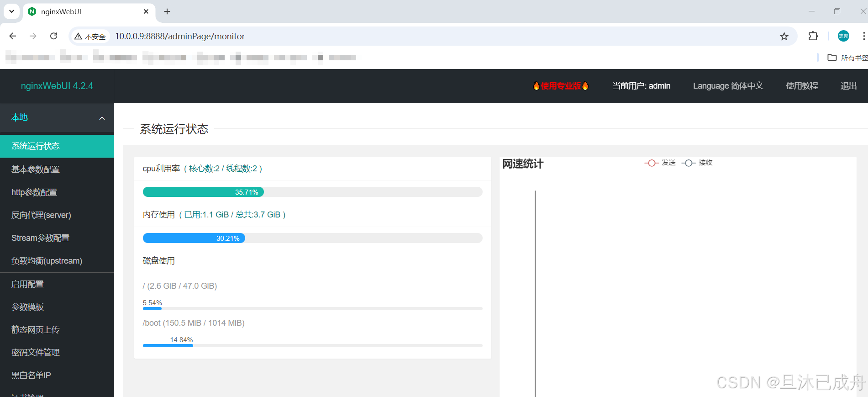868x397 pixels.
Task: Click the /boot (150.5 MiB / 1014 MiB) label
Action: tap(194, 323)
